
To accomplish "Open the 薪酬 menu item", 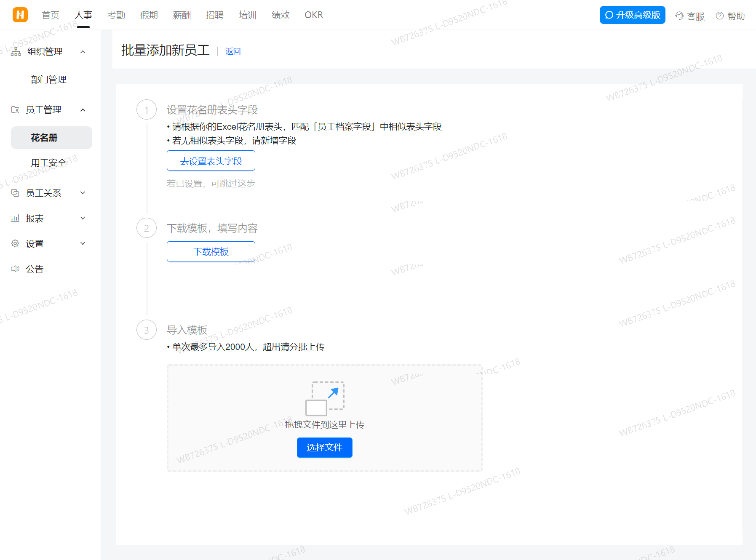I will (182, 15).
